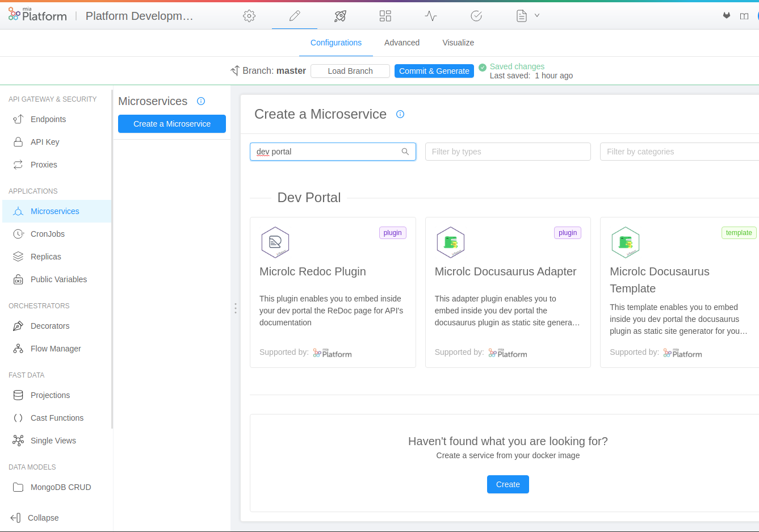Screen dimensions: 759x532
Task: Click the Create a Microservice button
Action: pos(171,124)
